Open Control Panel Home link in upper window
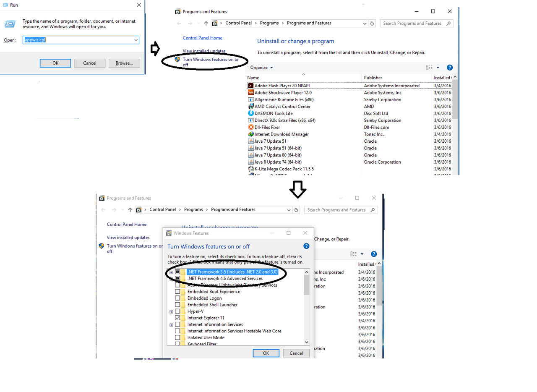Image resolution: width=537 pixels, height=392 pixels. pyautogui.click(x=202, y=38)
